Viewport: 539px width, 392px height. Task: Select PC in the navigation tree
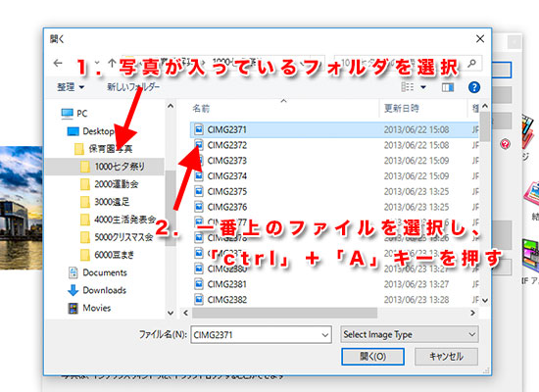pos(81,114)
